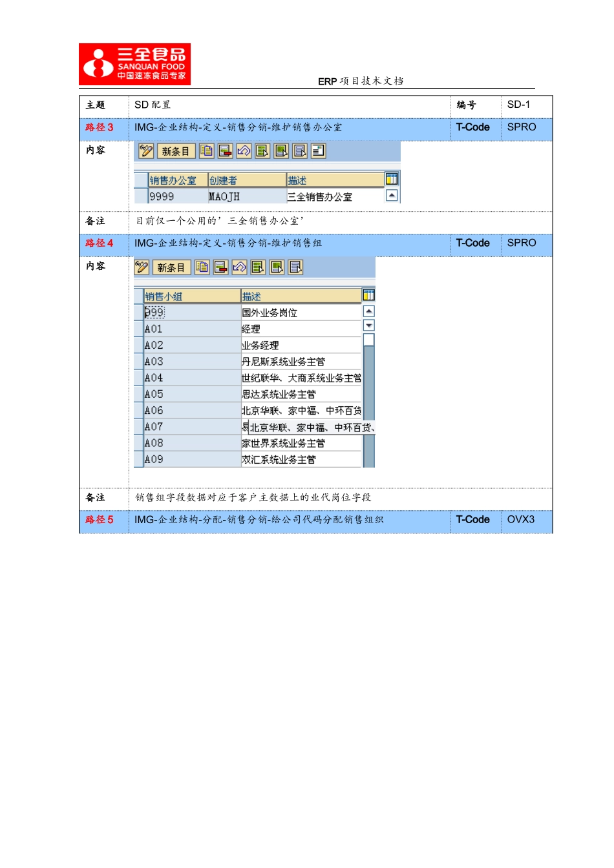Click the 思达系统业务主管 description field
This screenshot has width=614, height=868.
301,394
